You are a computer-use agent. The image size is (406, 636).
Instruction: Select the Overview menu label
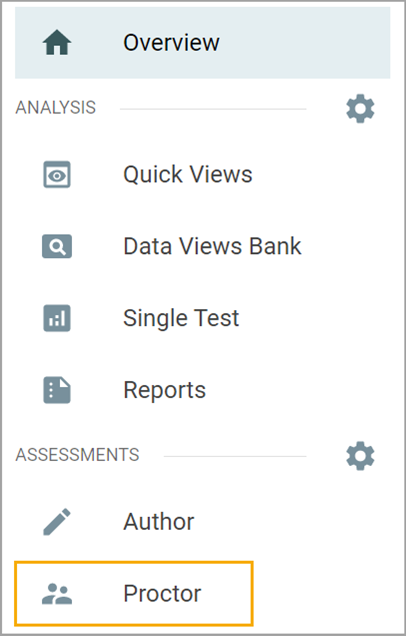coord(171,43)
